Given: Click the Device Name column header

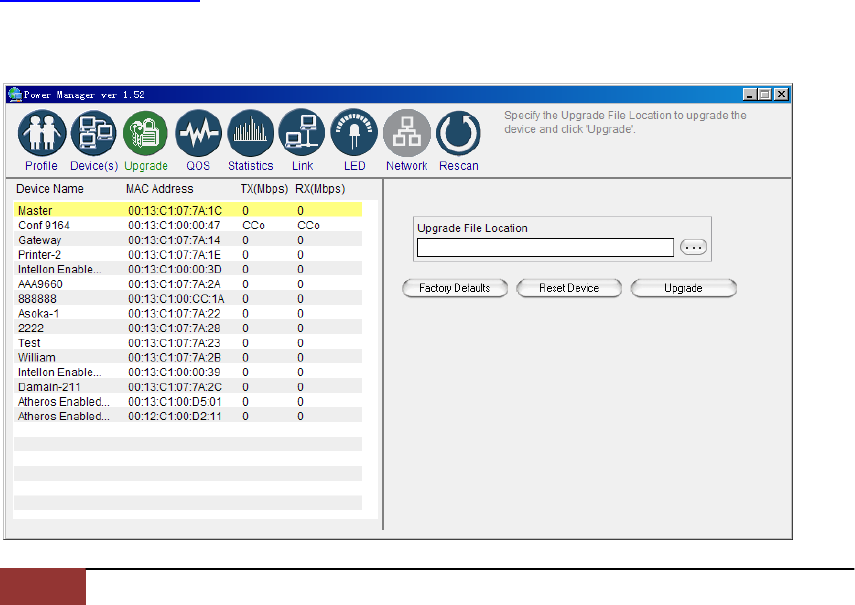Looking at the screenshot, I should 50,189.
